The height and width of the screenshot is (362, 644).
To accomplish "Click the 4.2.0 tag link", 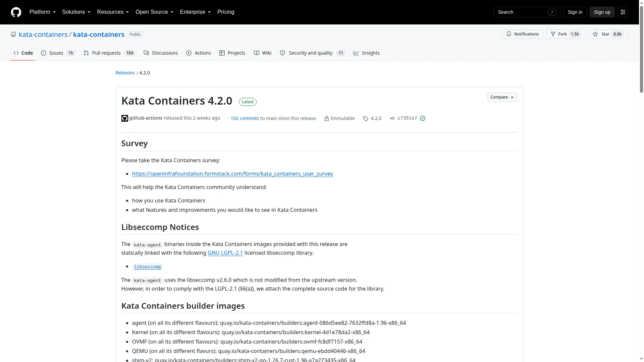I will tap(376, 118).
